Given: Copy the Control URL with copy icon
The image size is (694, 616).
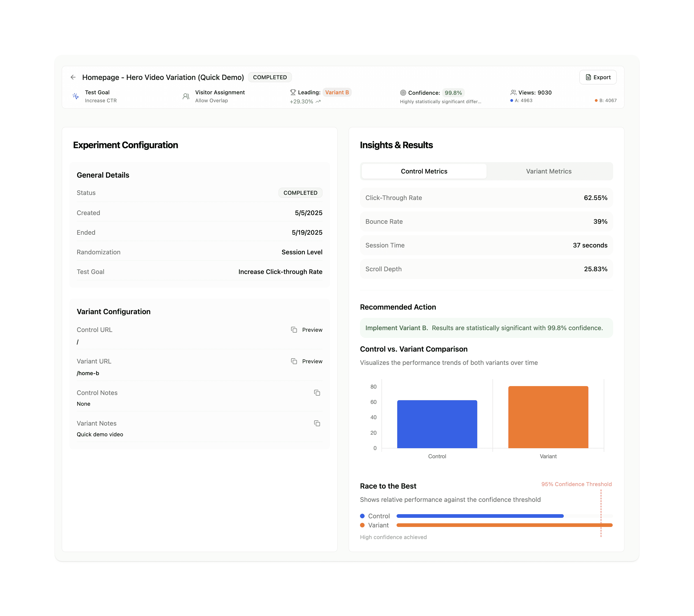Looking at the screenshot, I should (294, 330).
